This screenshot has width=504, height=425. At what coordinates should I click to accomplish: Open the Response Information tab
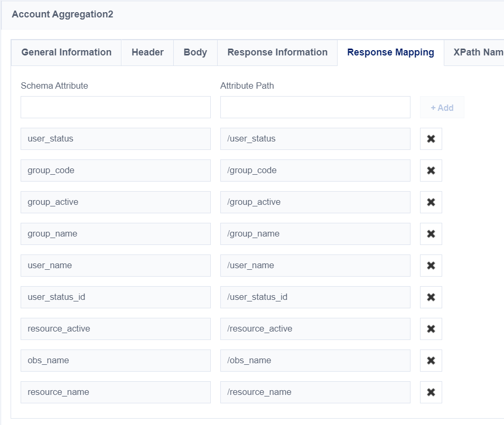pos(277,52)
